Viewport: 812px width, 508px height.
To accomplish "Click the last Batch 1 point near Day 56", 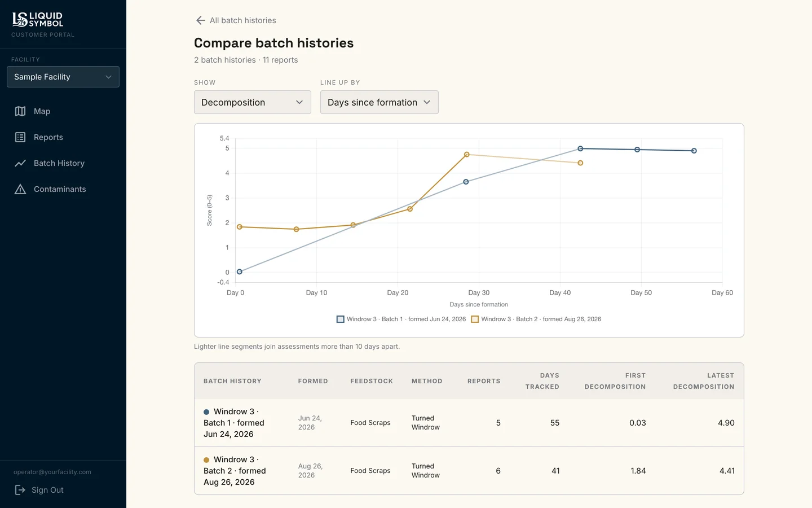I will point(694,151).
